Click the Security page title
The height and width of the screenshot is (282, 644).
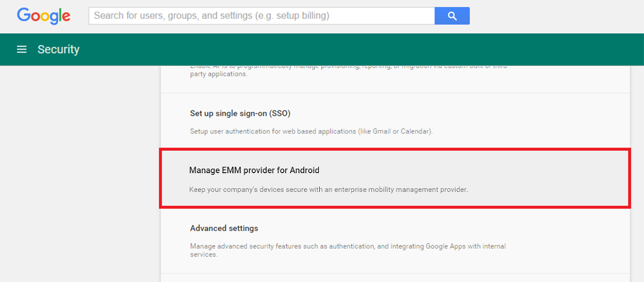[x=58, y=49]
